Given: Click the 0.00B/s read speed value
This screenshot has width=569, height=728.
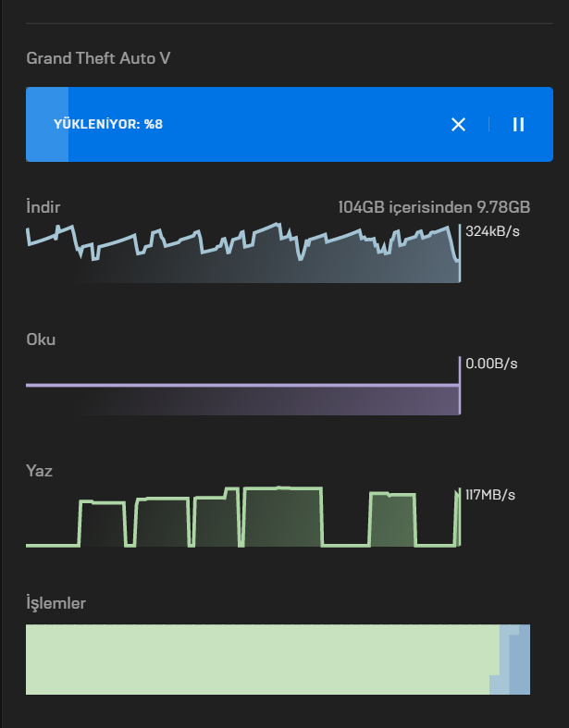Looking at the screenshot, I should pyautogui.click(x=491, y=364).
